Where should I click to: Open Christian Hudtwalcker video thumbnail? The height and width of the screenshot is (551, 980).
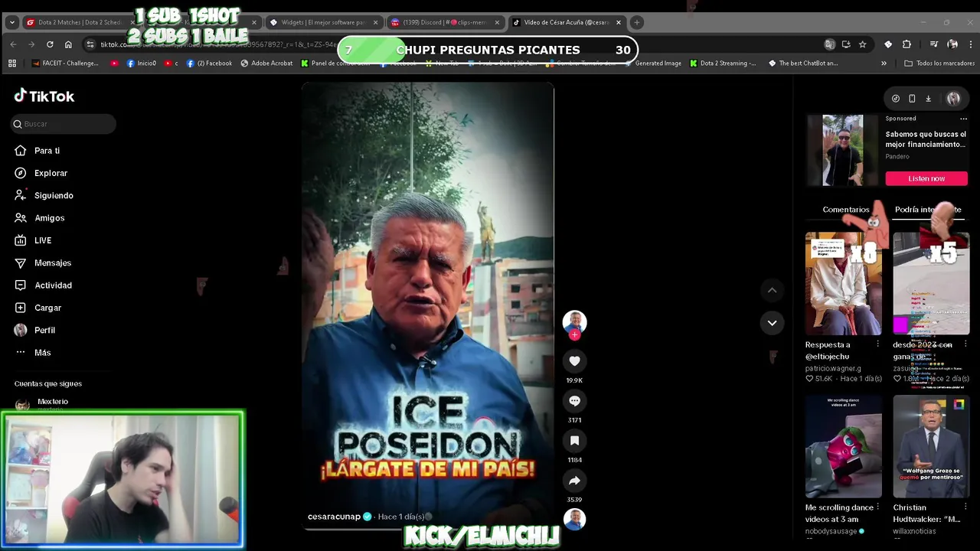[931, 447]
